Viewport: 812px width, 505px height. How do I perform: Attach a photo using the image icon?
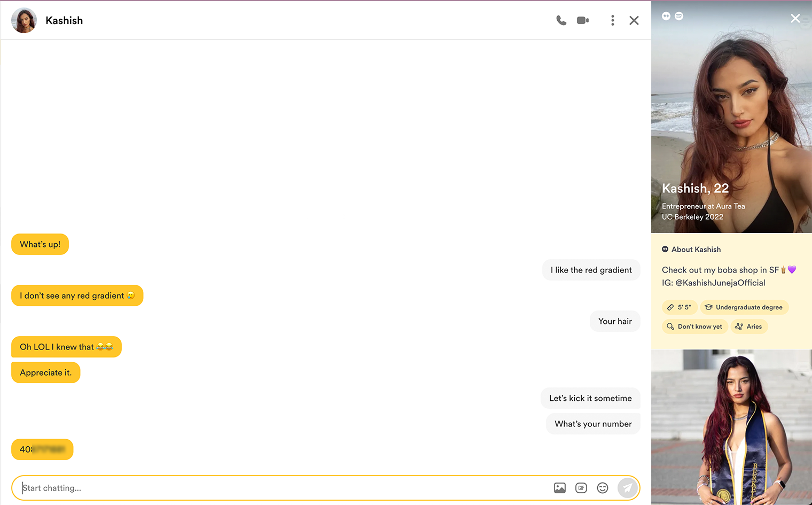(559, 488)
